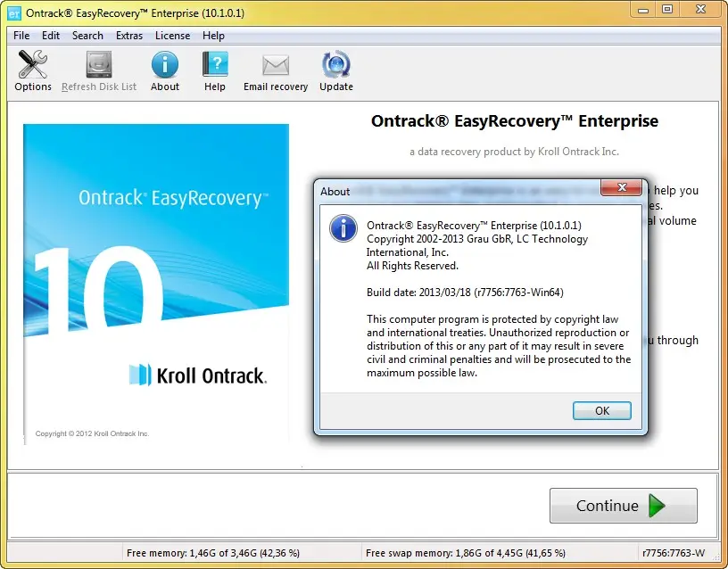Open the Extras menu
This screenshot has width=728, height=569.
click(x=129, y=36)
